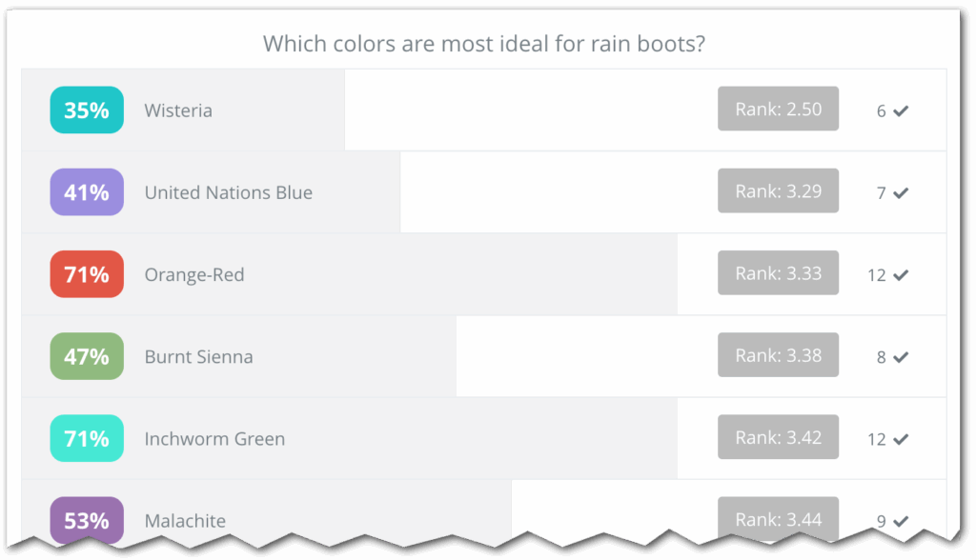Select the Inchworm Green option label

[x=214, y=439]
